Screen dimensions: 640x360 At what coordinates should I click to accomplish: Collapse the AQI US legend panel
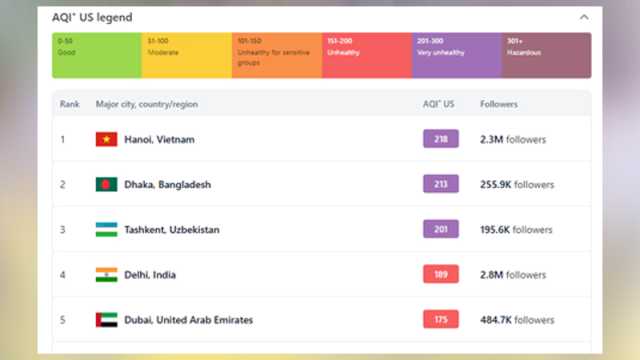(x=584, y=17)
